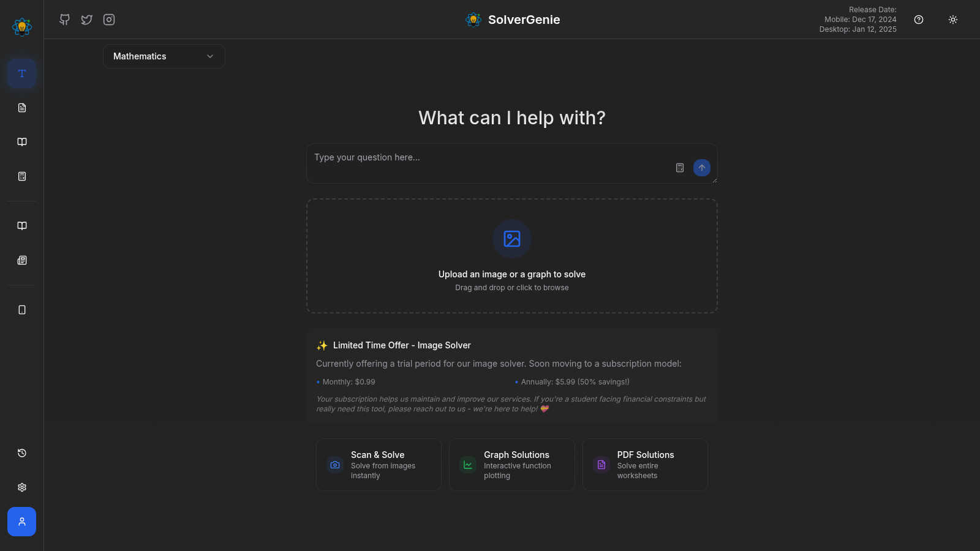This screenshot has width=980, height=551.
Task: Click the question box resize handle corner
Action: click(x=714, y=180)
